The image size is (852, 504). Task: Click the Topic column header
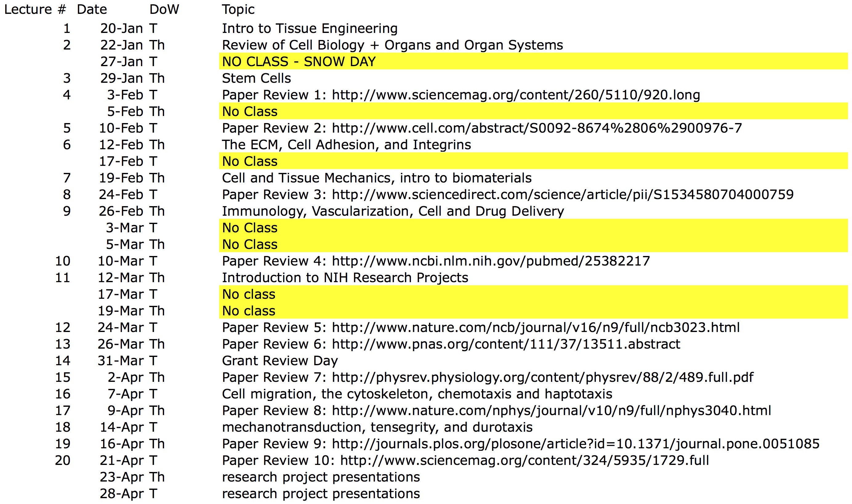point(238,10)
